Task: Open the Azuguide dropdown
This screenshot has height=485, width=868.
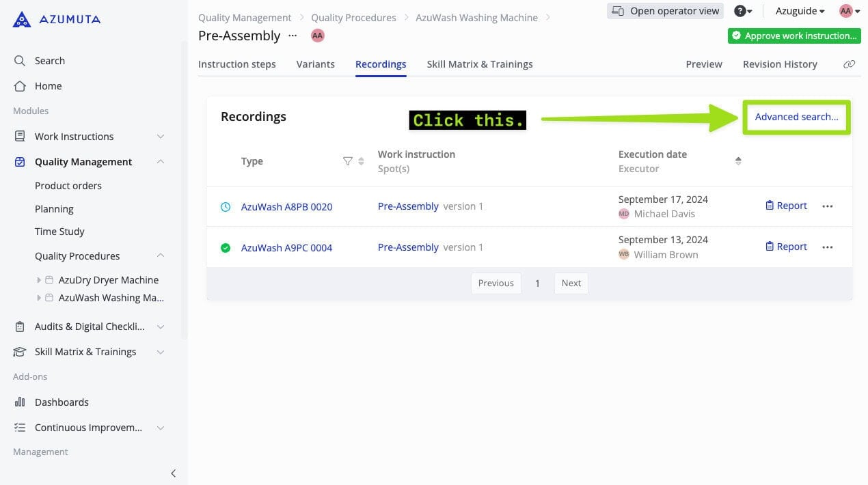Action: 798,11
